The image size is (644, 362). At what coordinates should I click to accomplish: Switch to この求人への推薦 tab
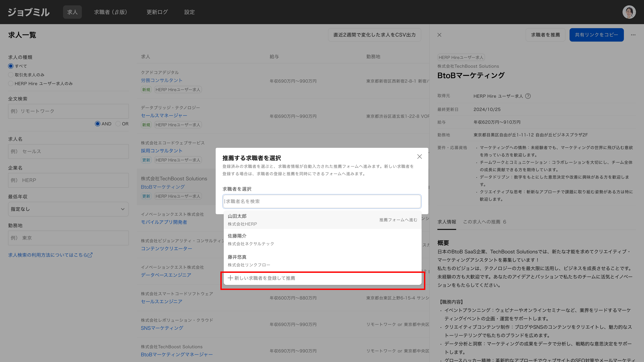[x=484, y=222]
